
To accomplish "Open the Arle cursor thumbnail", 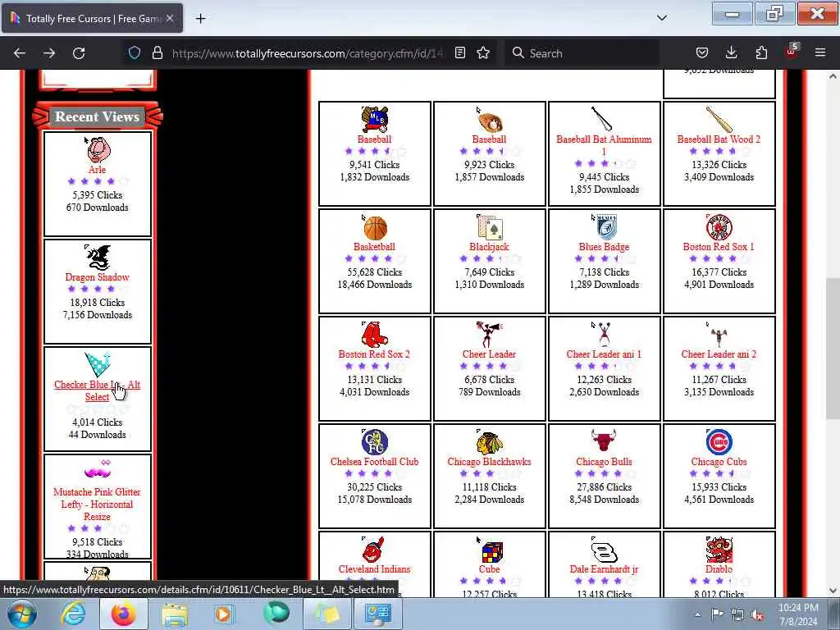I will coord(98,149).
